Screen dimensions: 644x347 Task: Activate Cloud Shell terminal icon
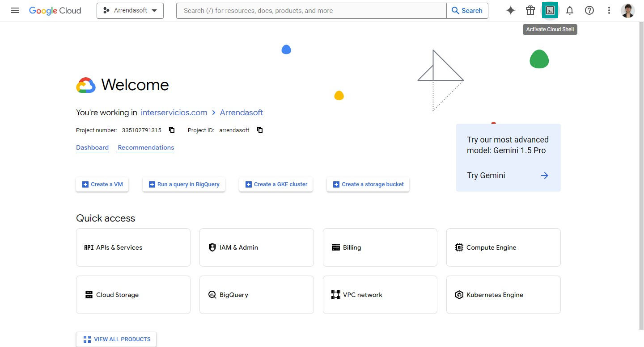550,10
